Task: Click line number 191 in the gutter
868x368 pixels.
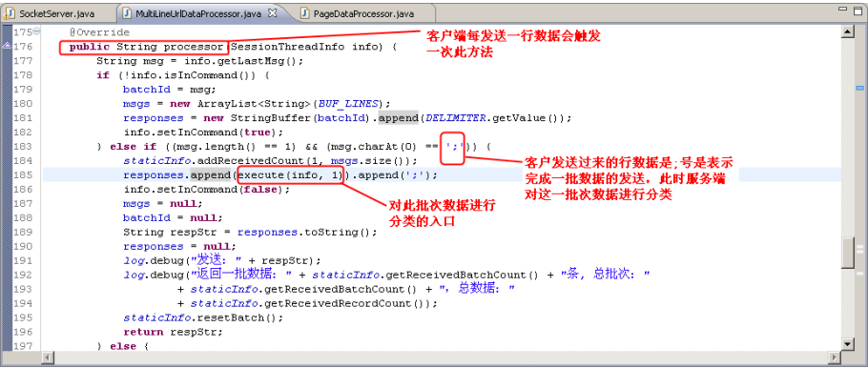Action: tap(23, 260)
